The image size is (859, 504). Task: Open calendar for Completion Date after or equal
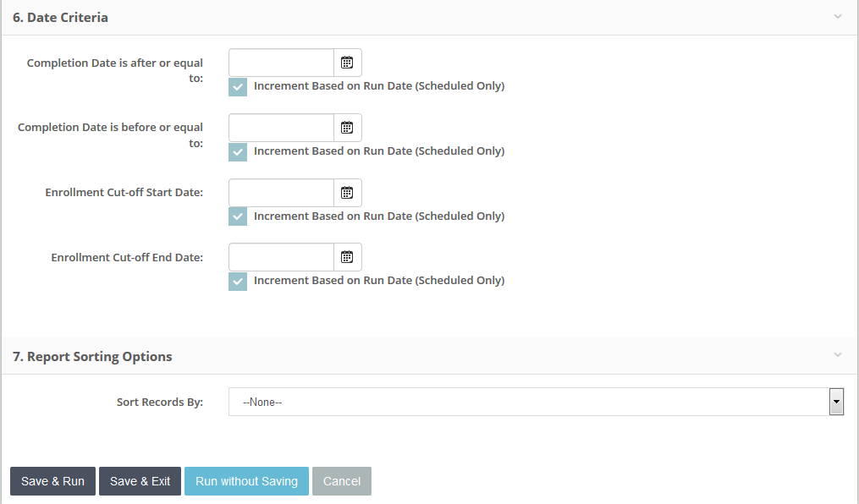point(347,63)
